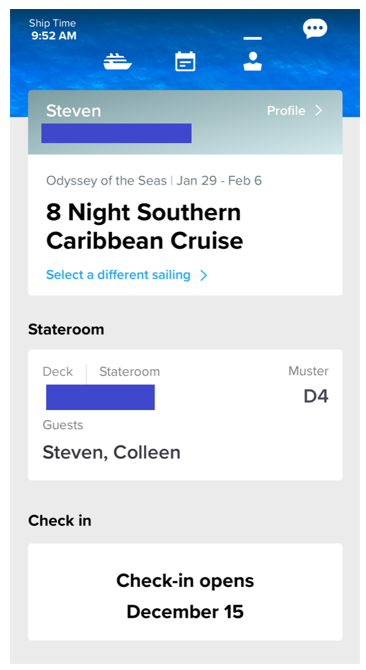Select the profile person icon
This screenshot has width=366, height=670.
(x=252, y=61)
